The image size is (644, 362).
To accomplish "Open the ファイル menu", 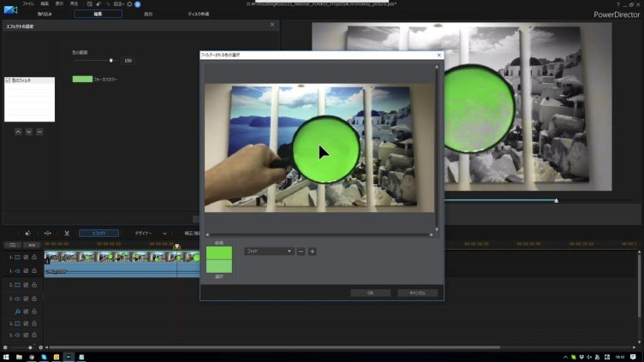I will 28,4.
